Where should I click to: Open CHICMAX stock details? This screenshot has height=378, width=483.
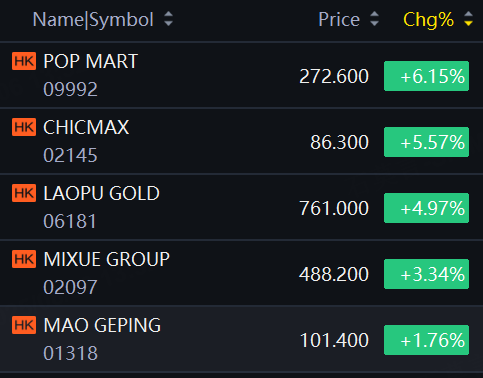pyautogui.click(x=241, y=141)
